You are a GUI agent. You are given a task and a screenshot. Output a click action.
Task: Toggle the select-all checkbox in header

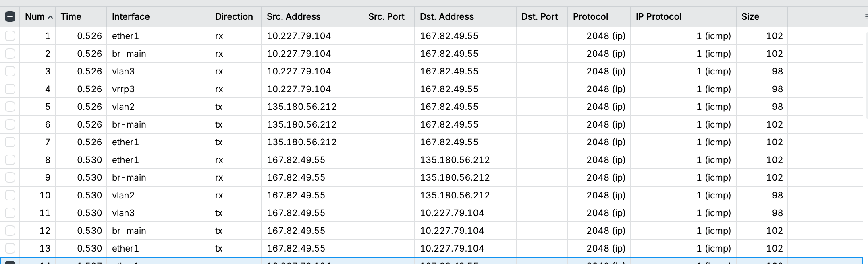(10, 16)
